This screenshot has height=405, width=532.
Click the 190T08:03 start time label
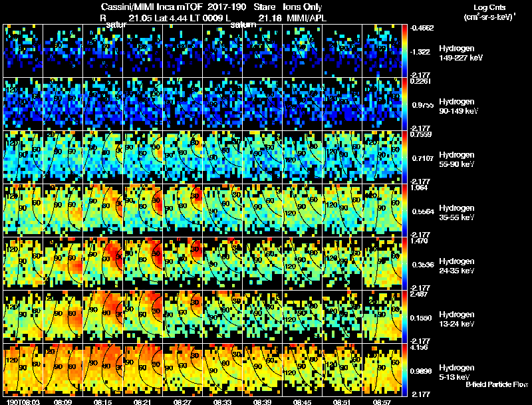(x=23, y=402)
